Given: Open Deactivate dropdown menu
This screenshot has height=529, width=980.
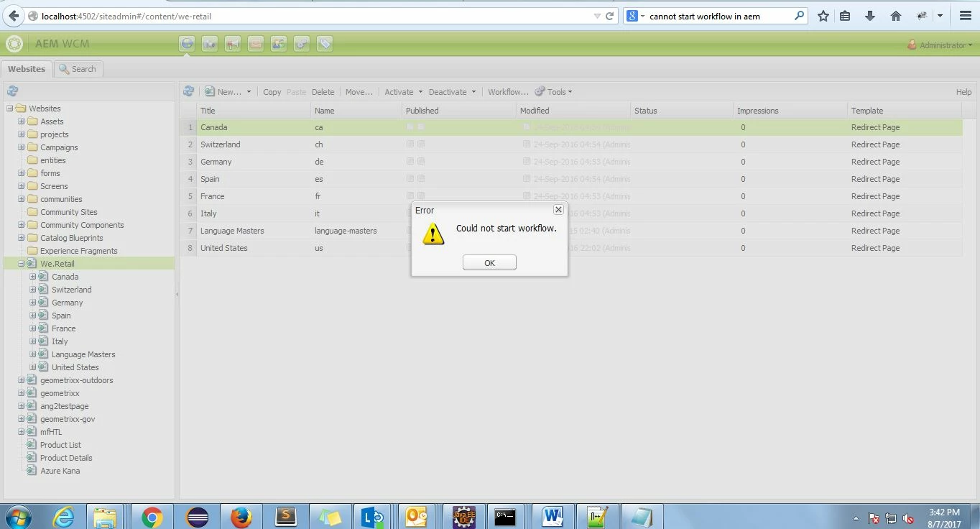Looking at the screenshot, I should tap(452, 92).
